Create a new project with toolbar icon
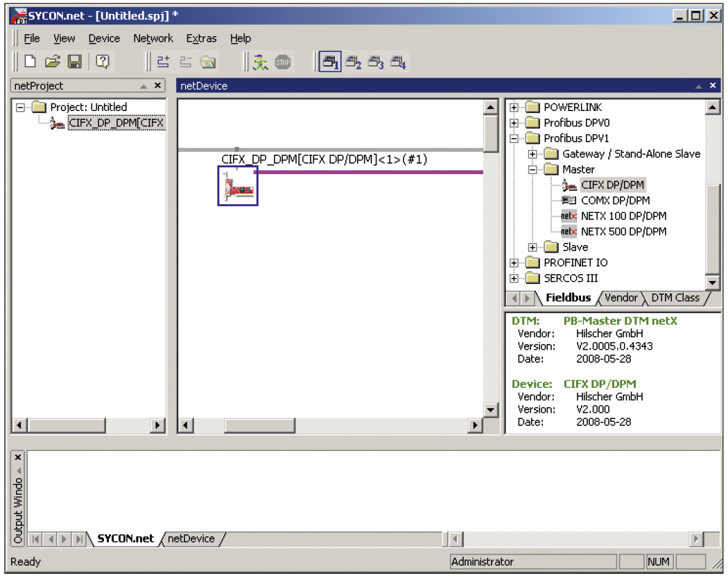 coord(31,62)
